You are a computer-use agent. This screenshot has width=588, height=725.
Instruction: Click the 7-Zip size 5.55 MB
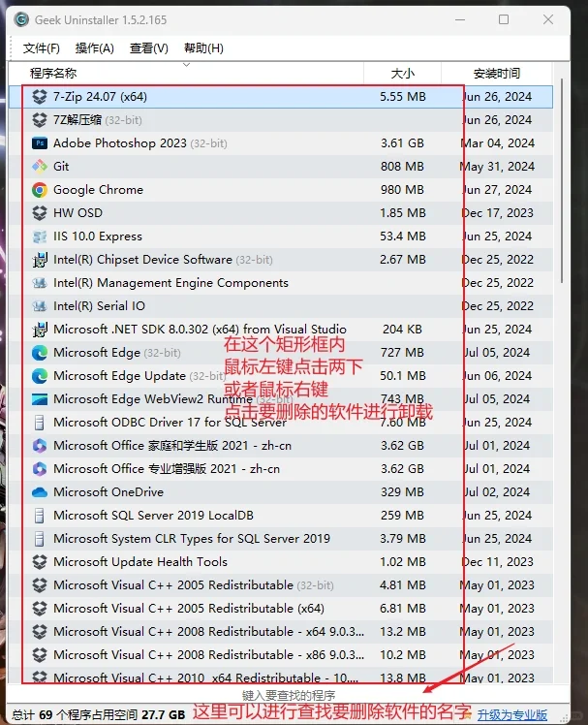[403, 97]
